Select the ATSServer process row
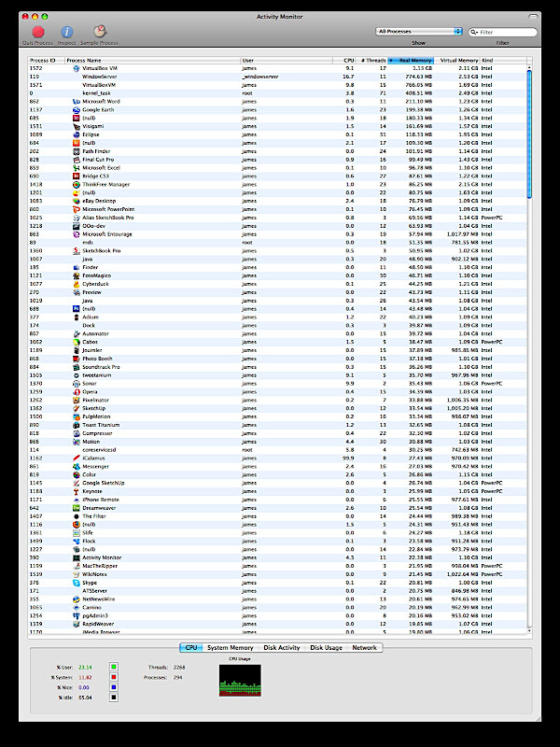560x747 pixels. pyautogui.click(x=277, y=591)
